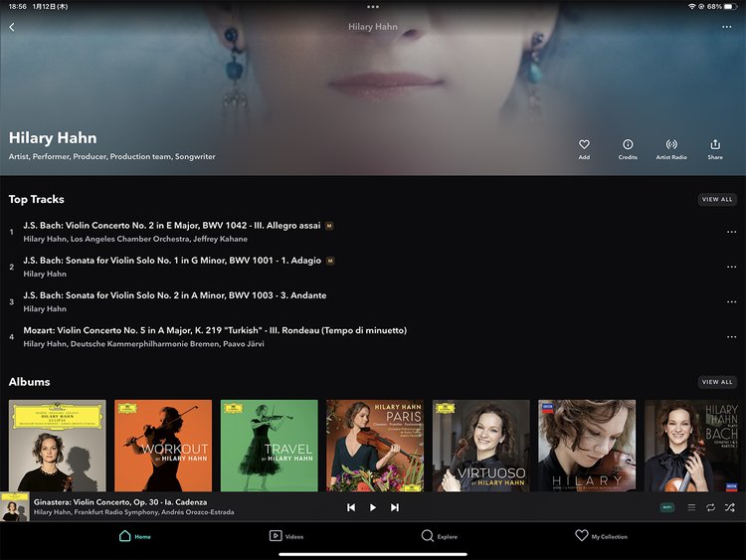The image size is (746, 560).
Task: Open options for the BWV 1003 Andante track
Action: point(731,302)
